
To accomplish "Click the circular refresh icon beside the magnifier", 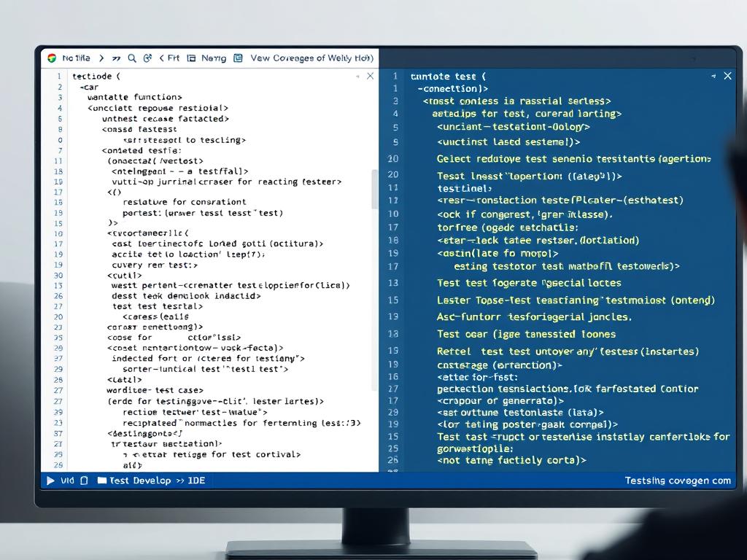I will point(147,58).
